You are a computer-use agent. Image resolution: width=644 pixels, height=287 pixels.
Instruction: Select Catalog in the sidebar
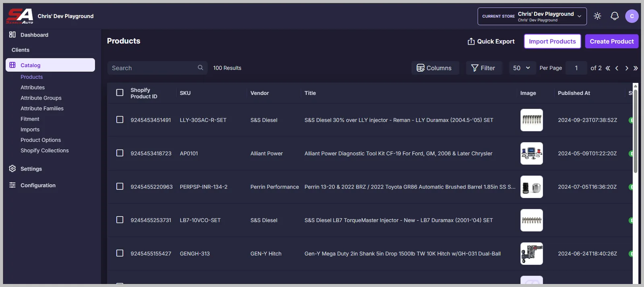tap(50, 65)
